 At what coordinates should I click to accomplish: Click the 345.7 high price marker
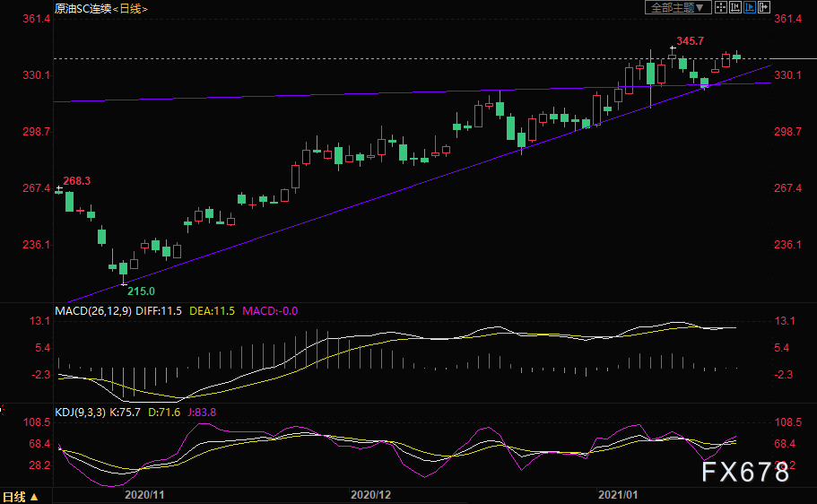point(690,40)
